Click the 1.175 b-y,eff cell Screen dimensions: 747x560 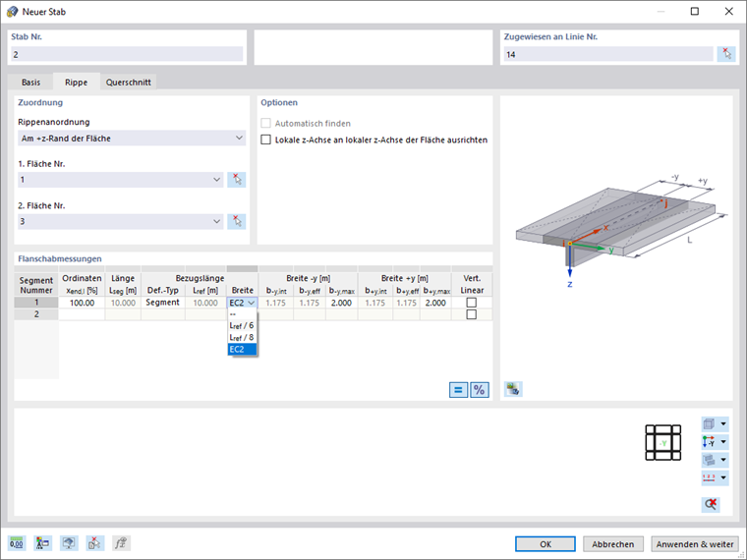310,303
